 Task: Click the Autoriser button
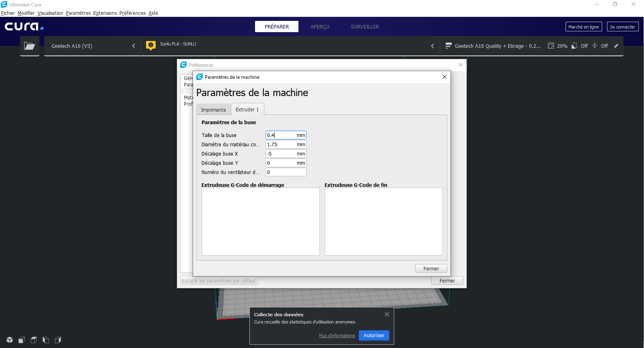click(374, 335)
